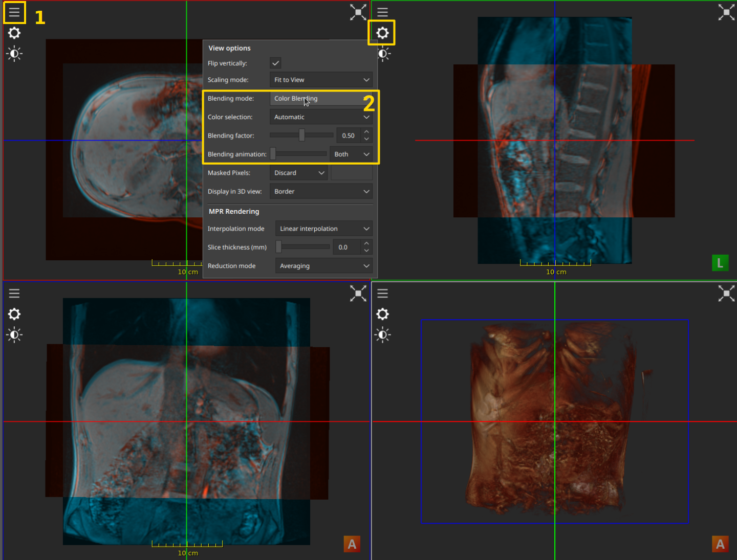Click the Blending factor slider handle
The height and width of the screenshot is (560, 737).
[x=302, y=136]
